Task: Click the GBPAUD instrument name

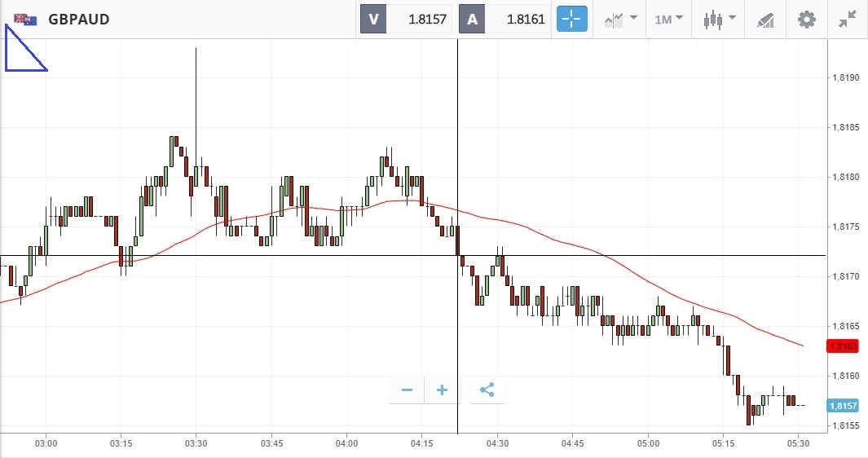Action: 79,20
